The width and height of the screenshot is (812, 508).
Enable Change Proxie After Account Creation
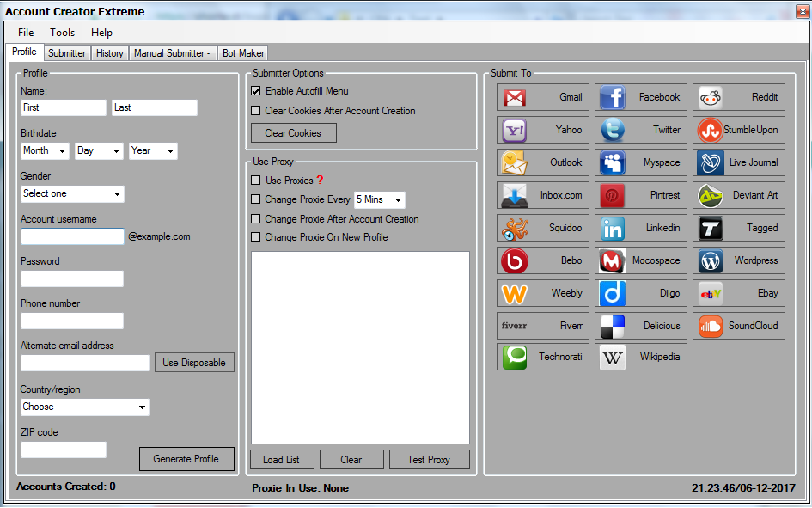pyautogui.click(x=256, y=219)
